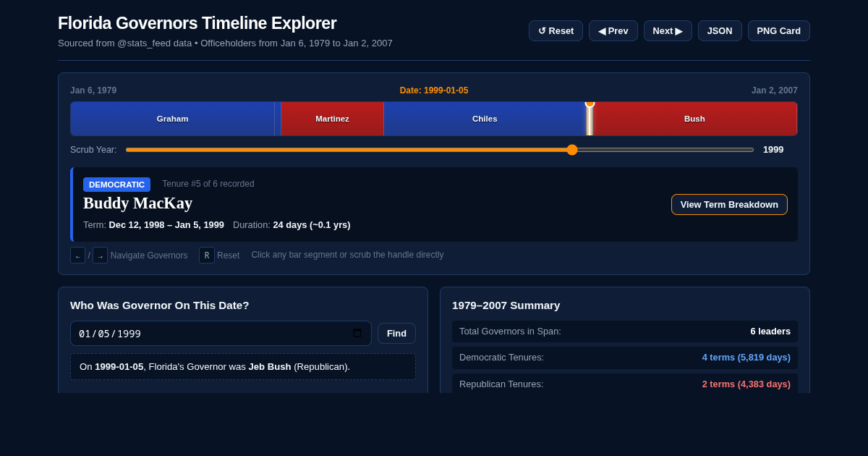Screen dimensions: 868x456
Task: Click the Buddy MacKay governor name
Action: (x=137, y=203)
